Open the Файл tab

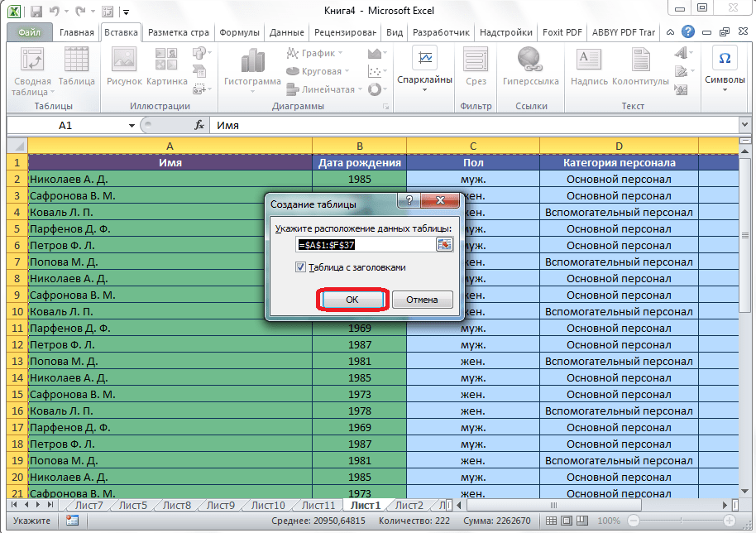tap(31, 32)
